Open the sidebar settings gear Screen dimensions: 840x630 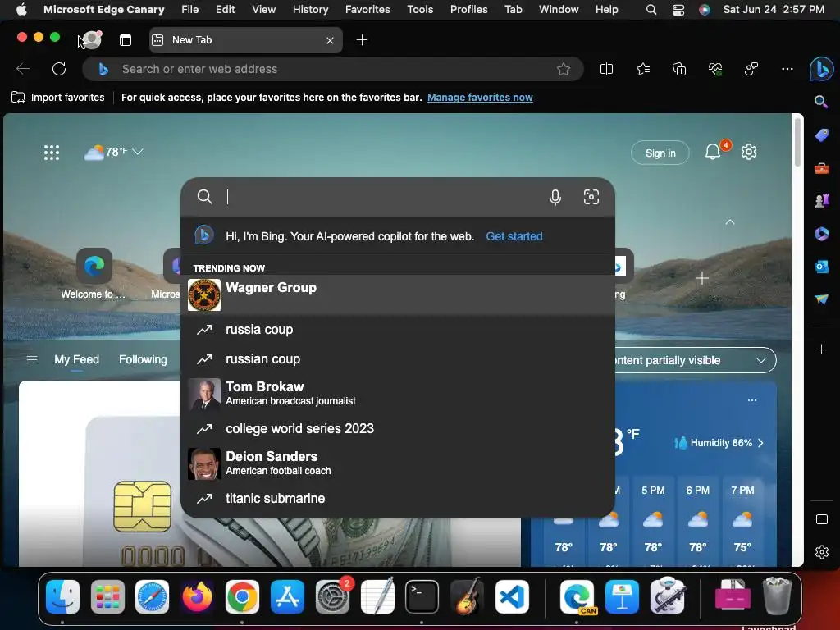pos(822,552)
